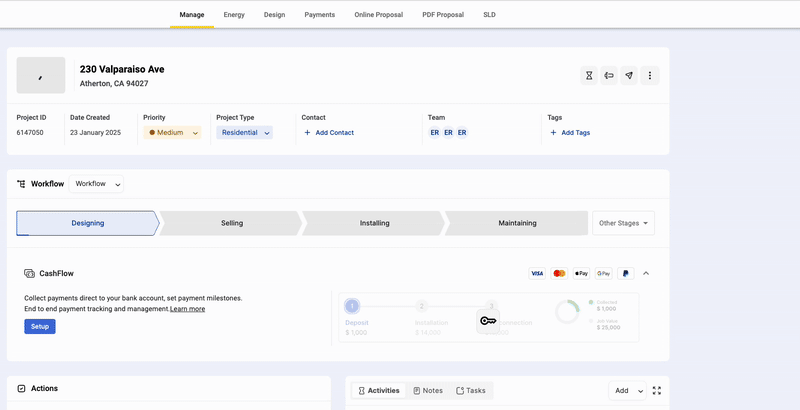Screen dimensions: 800x410
Task: Select the Activities tab
Action: (379, 391)
